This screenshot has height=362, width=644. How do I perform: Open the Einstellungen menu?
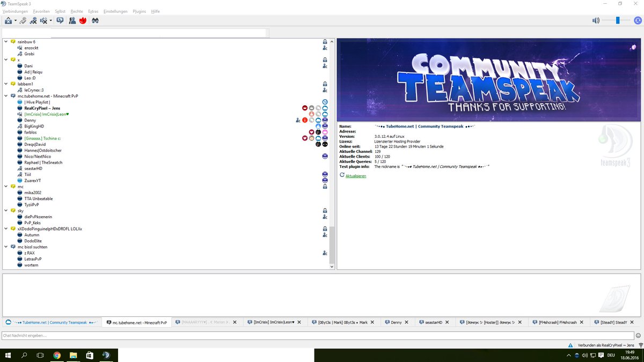(115, 11)
